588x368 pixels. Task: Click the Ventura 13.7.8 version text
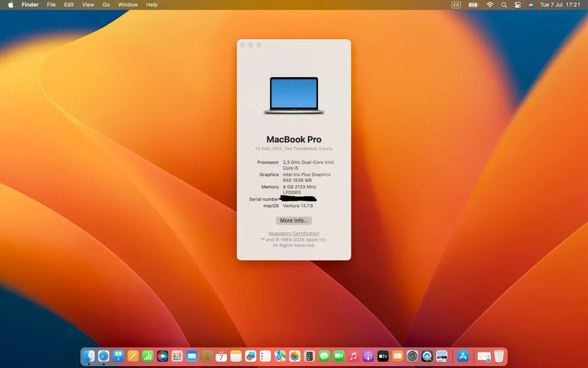[x=298, y=206]
